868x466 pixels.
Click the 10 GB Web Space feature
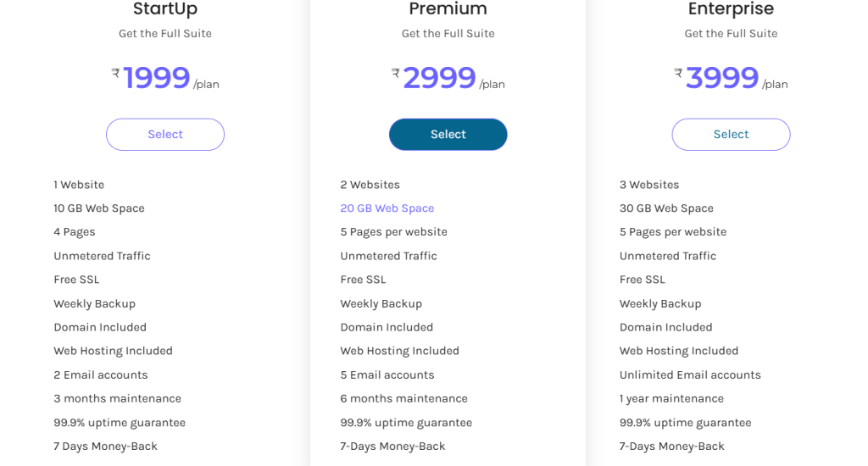pyautogui.click(x=99, y=208)
